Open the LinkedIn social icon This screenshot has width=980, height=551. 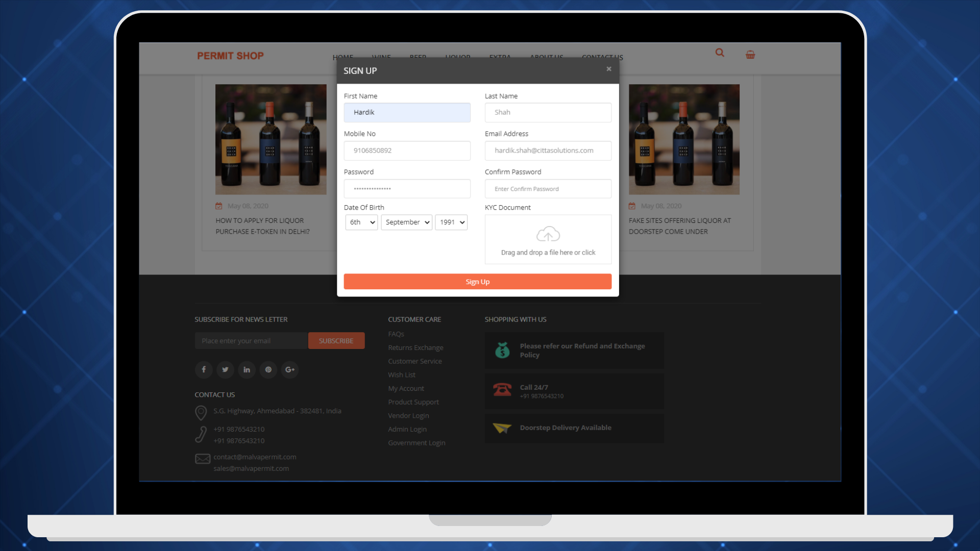pos(247,369)
